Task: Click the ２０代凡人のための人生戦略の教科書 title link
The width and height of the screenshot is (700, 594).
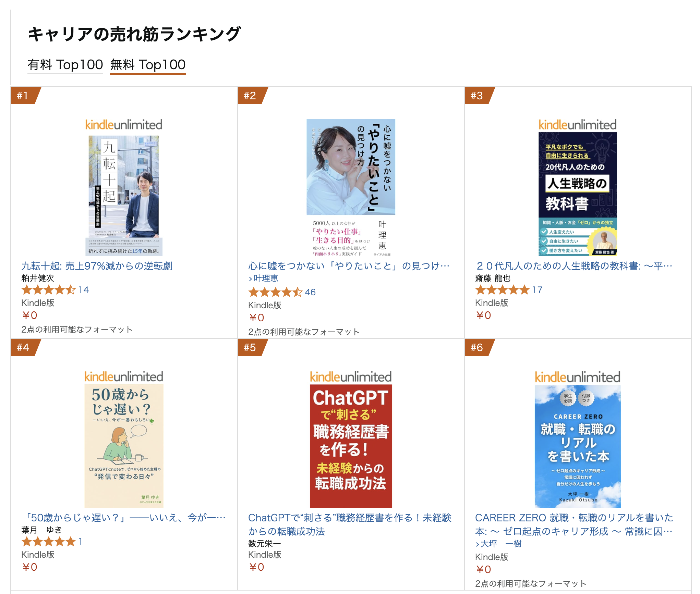Action: (574, 266)
